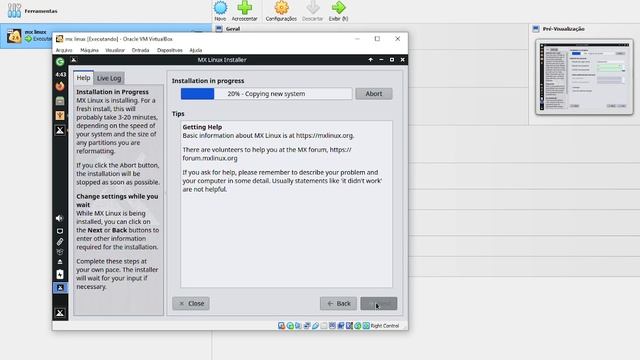Open the Ferramentas tools icon
Image resolution: width=640 pixels, height=360 pixels.
[x=14, y=11]
